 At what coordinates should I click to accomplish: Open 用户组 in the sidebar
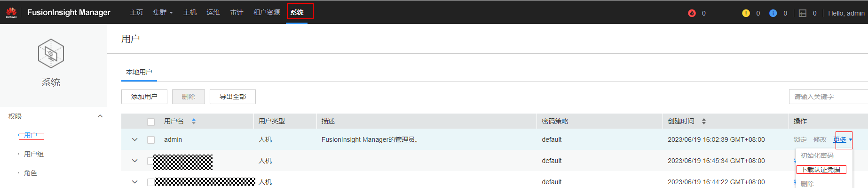coord(34,154)
